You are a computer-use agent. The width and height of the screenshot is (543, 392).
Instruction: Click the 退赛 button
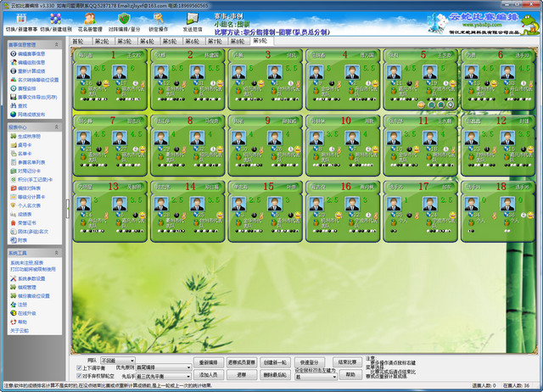click(242, 375)
